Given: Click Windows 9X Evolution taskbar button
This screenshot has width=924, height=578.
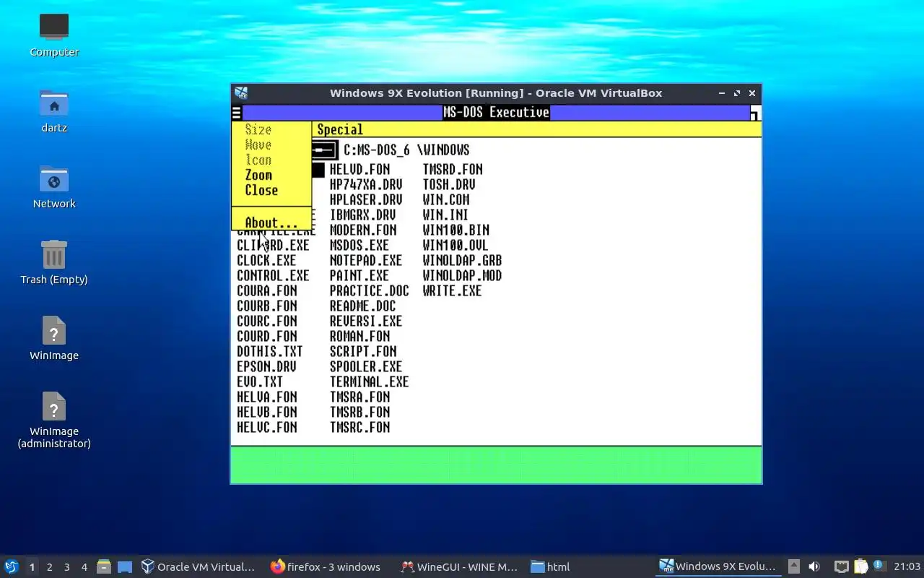Looking at the screenshot, I should (718, 566).
